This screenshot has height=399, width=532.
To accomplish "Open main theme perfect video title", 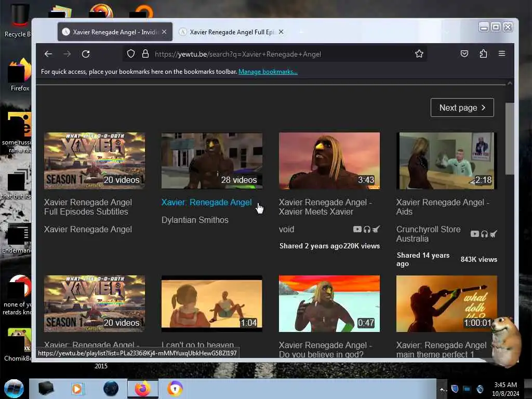I will (442, 350).
